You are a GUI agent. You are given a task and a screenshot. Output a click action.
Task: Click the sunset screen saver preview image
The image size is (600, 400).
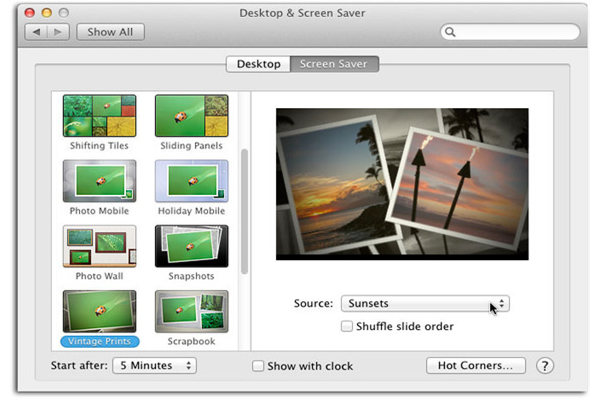coord(402,184)
